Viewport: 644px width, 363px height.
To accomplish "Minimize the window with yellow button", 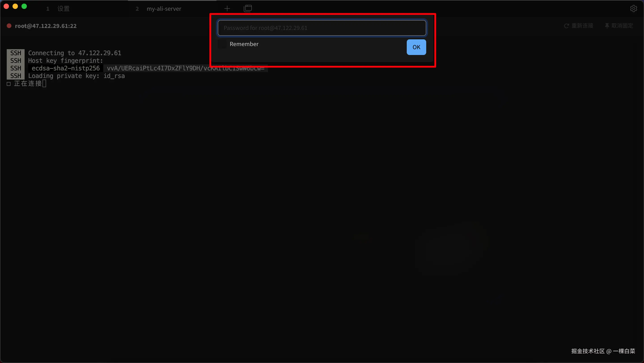I will [15, 6].
